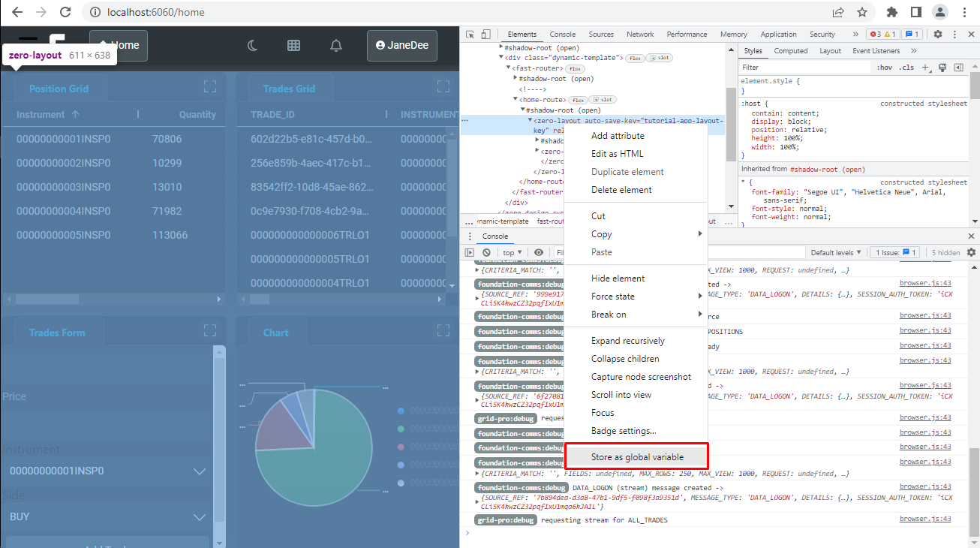This screenshot has height=548, width=980.
Task: Clear the console with the ban icon
Action: (x=486, y=252)
